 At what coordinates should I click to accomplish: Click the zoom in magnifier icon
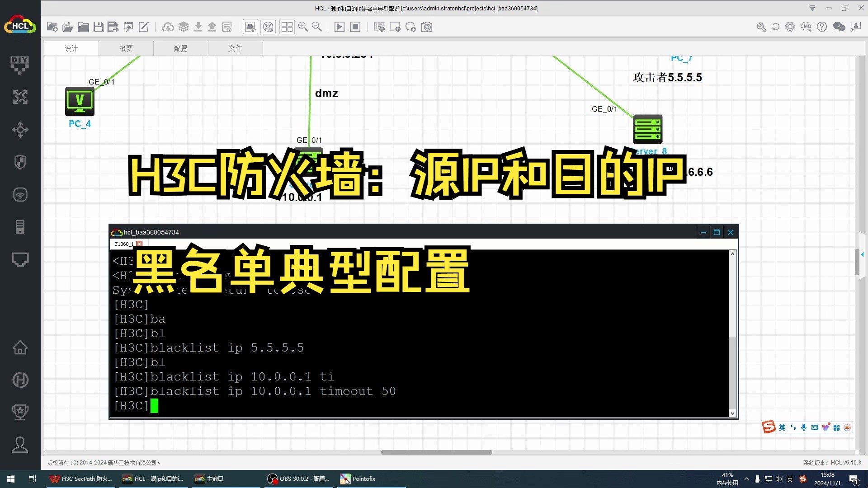(x=303, y=27)
